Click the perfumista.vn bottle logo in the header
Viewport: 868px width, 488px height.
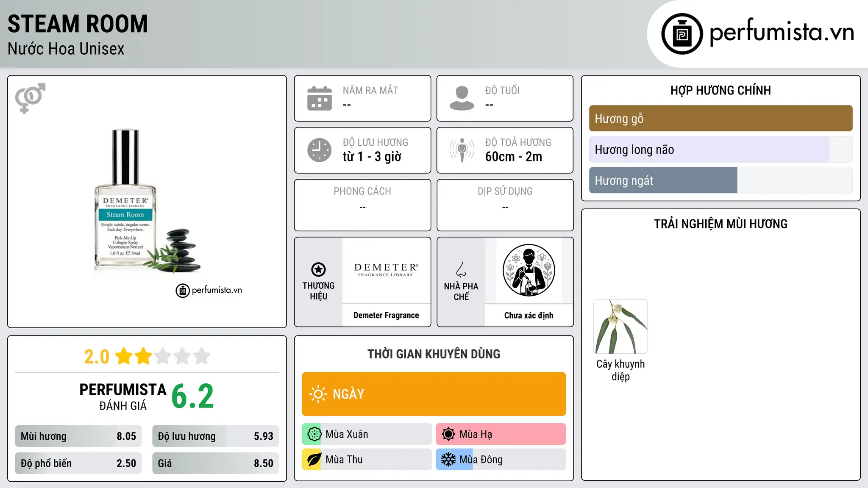(682, 34)
